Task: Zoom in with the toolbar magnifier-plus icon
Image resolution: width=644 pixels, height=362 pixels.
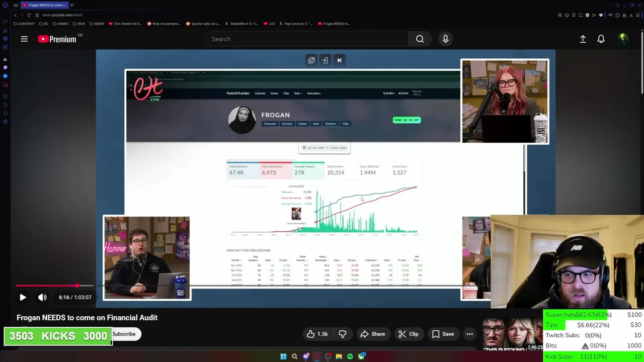Action: (560, 15)
